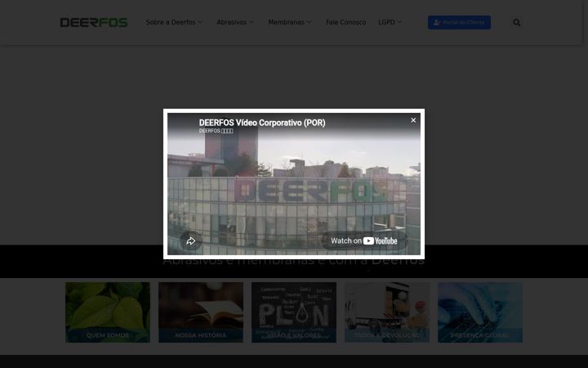Click the share arrow icon on the video
The image size is (588, 368).
191,241
